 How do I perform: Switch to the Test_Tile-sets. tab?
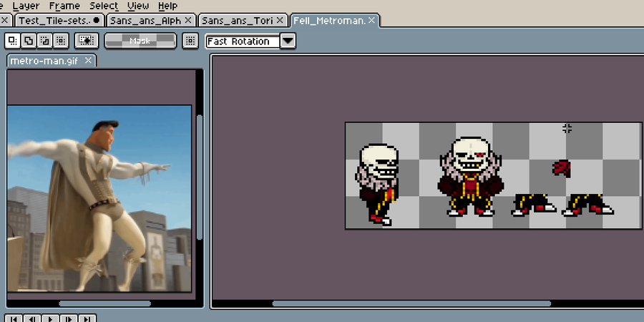click(59, 20)
